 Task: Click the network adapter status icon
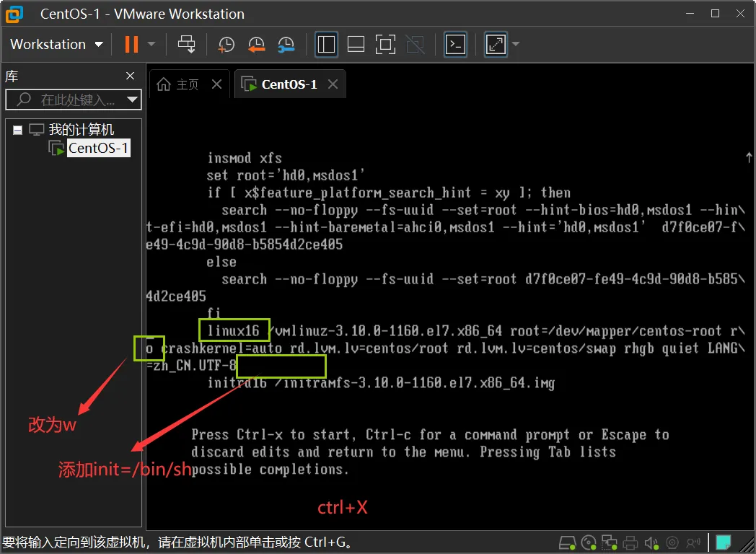pos(608,542)
